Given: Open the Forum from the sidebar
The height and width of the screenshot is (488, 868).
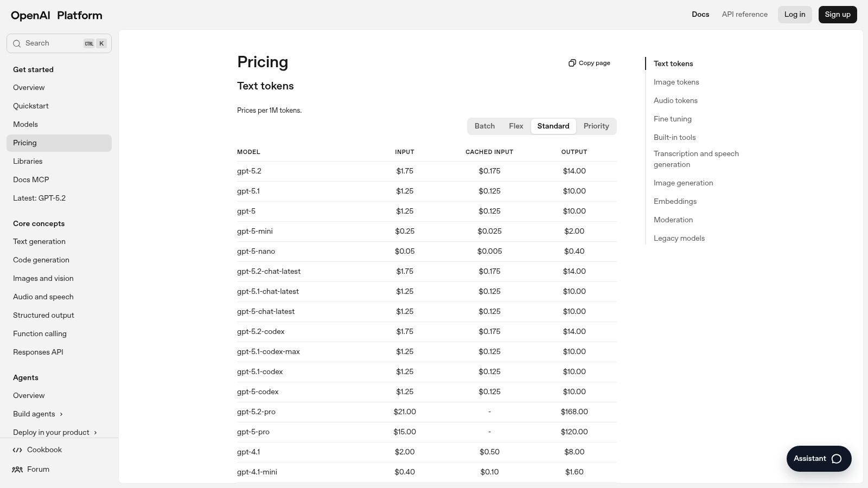Looking at the screenshot, I should (x=37, y=469).
